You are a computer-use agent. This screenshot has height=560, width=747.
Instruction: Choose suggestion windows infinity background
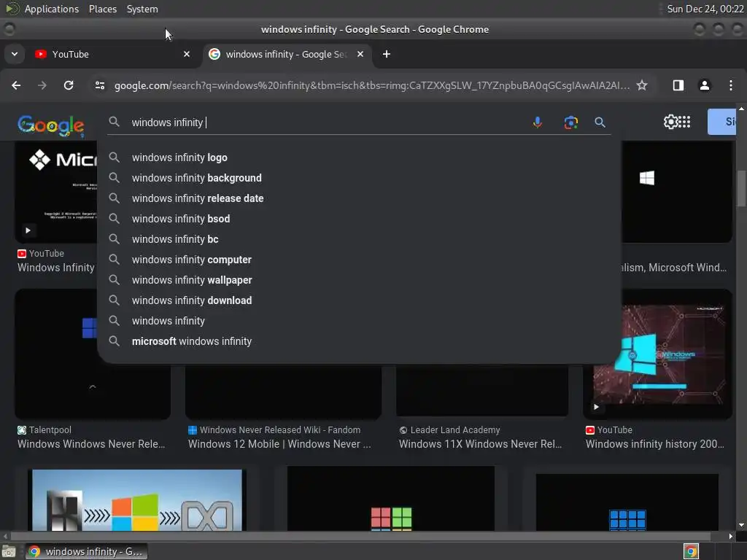point(359,178)
